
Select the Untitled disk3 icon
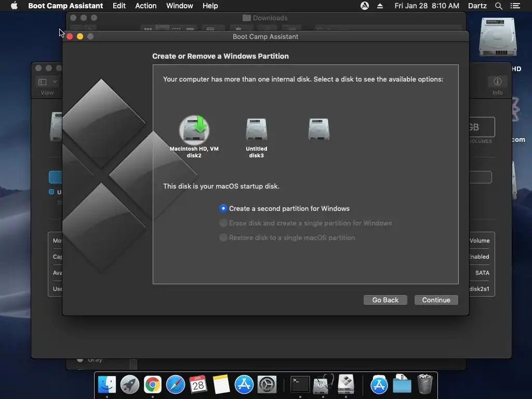coord(257,129)
